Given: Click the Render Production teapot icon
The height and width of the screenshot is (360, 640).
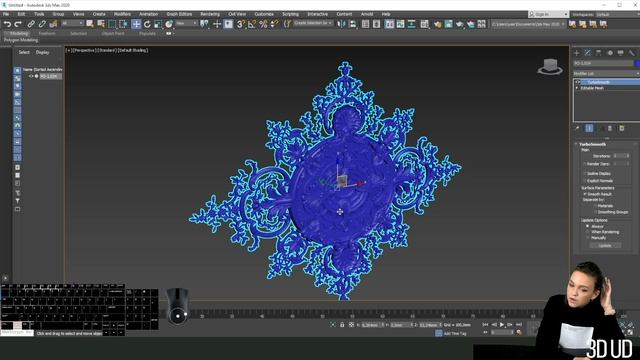Looking at the screenshot, I should click(460, 24).
